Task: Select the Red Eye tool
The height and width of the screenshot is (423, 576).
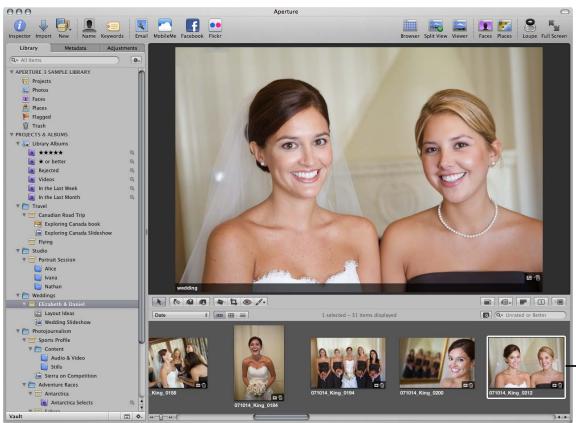Action: click(x=247, y=302)
